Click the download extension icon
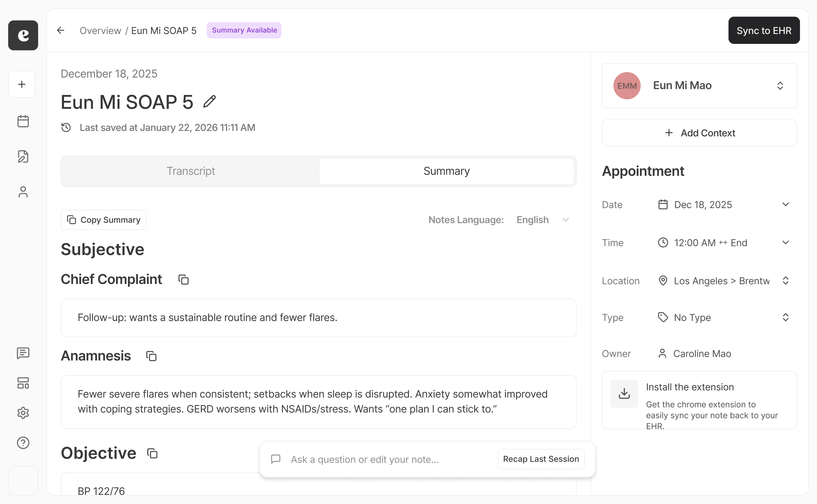This screenshot has width=817, height=504. point(624,393)
